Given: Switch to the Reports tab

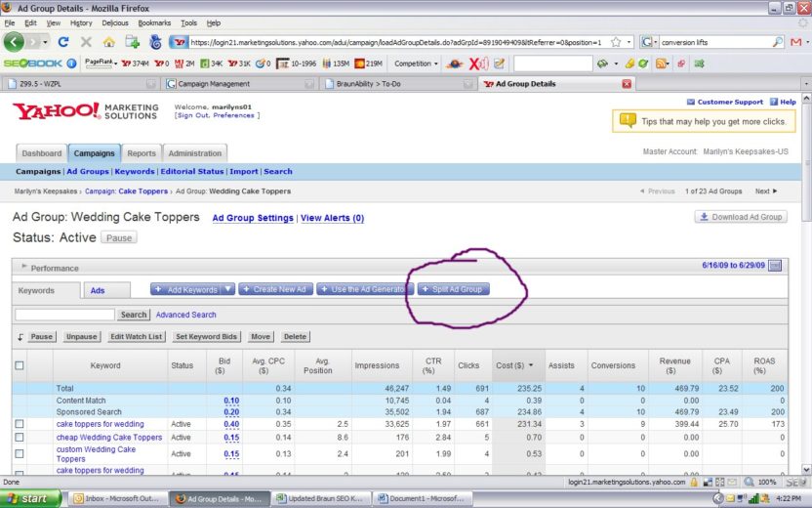Looking at the screenshot, I should click(142, 153).
